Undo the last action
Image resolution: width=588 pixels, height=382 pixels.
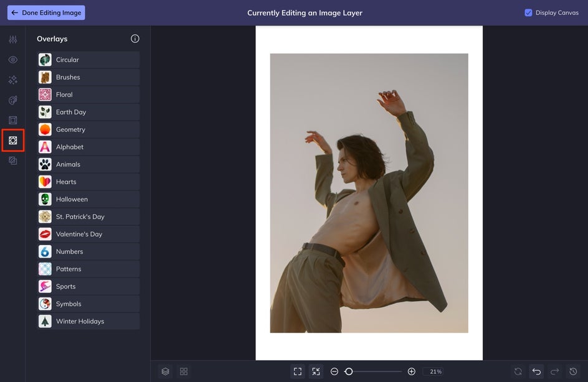tap(536, 371)
